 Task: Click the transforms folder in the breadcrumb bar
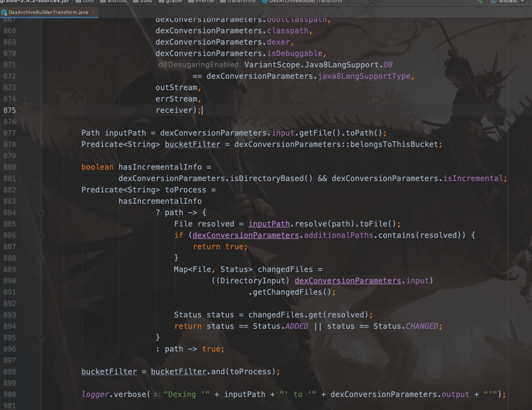(238, 1)
